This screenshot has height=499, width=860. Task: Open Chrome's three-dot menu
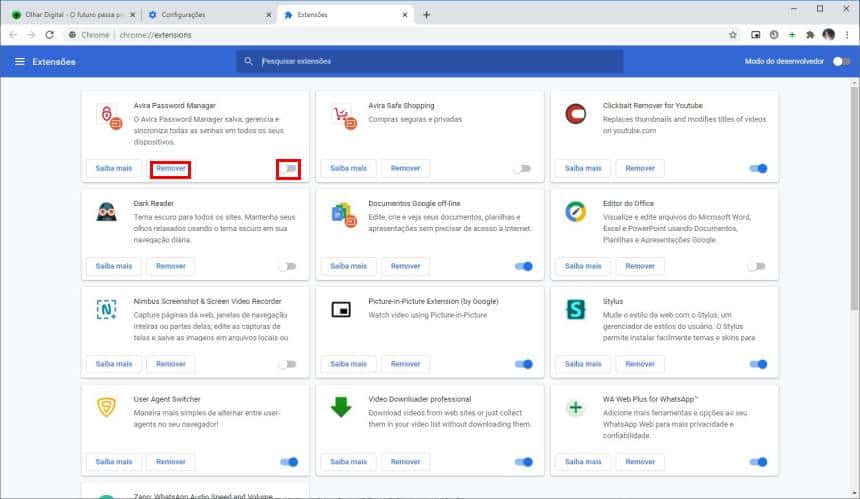pyautogui.click(x=847, y=35)
